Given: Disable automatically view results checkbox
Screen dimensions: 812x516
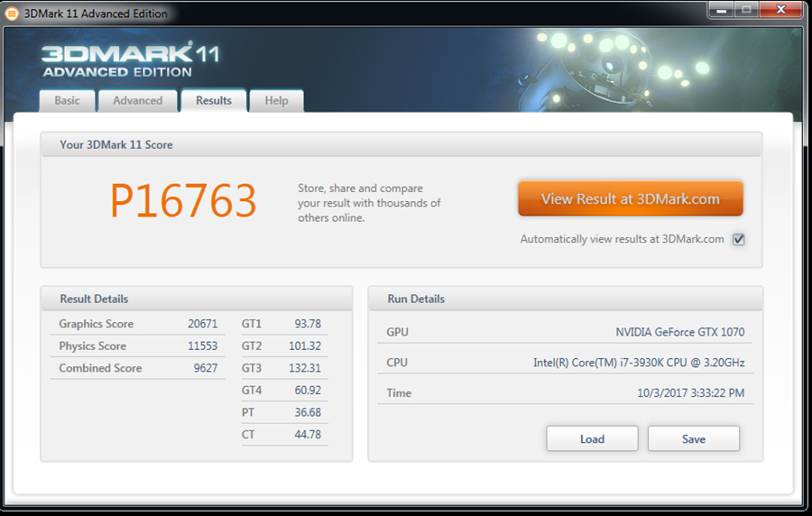Looking at the screenshot, I should pyautogui.click(x=738, y=240).
